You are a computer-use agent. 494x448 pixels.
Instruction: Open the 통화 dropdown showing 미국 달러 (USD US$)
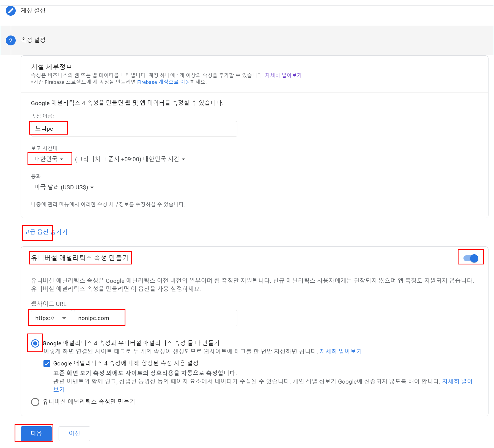tap(64, 187)
